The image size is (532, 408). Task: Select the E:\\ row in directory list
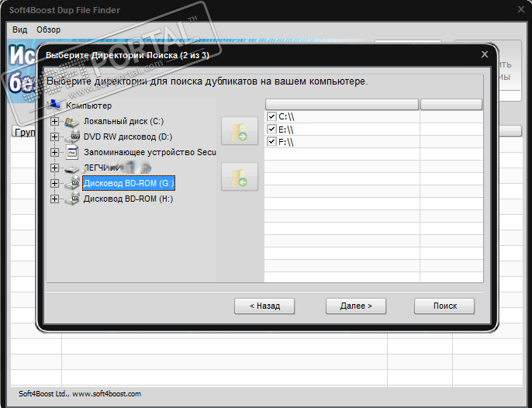[x=374, y=129]
